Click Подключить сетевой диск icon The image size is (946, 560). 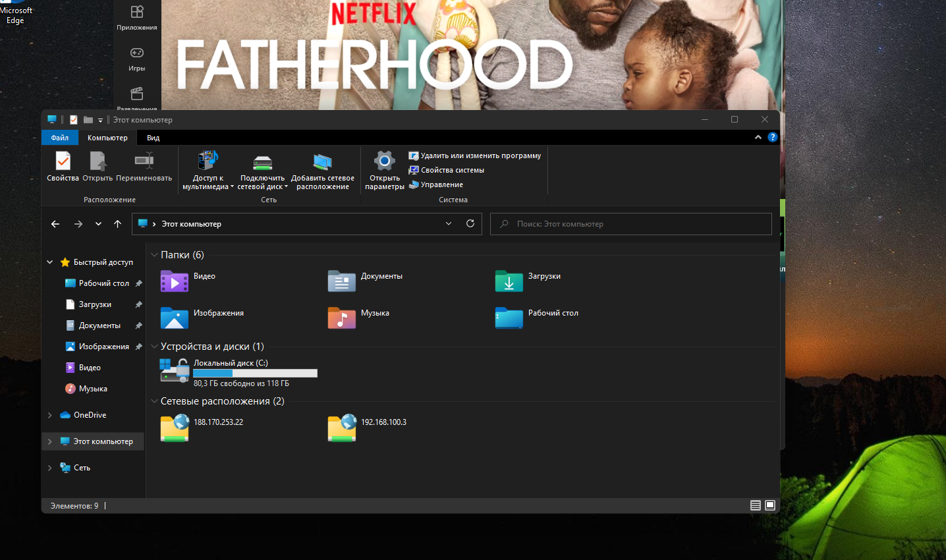click(x=262, y=171)
